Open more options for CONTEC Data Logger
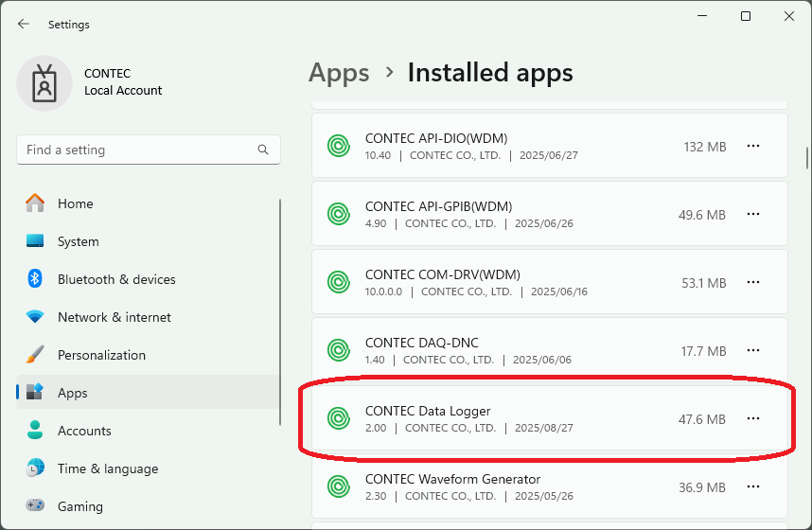 tap(753, 418)
